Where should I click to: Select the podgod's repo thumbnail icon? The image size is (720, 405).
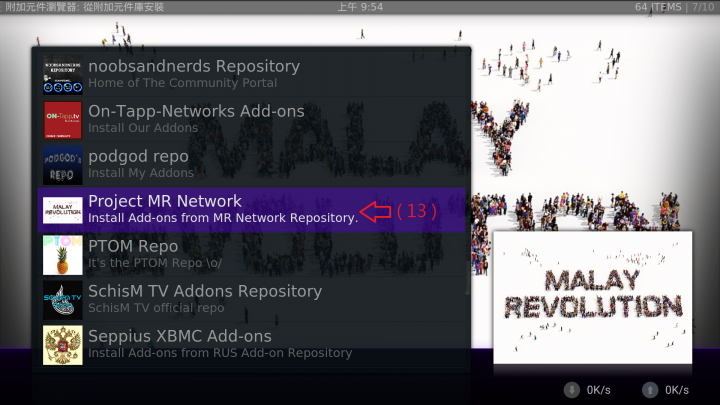click(63, 165)
